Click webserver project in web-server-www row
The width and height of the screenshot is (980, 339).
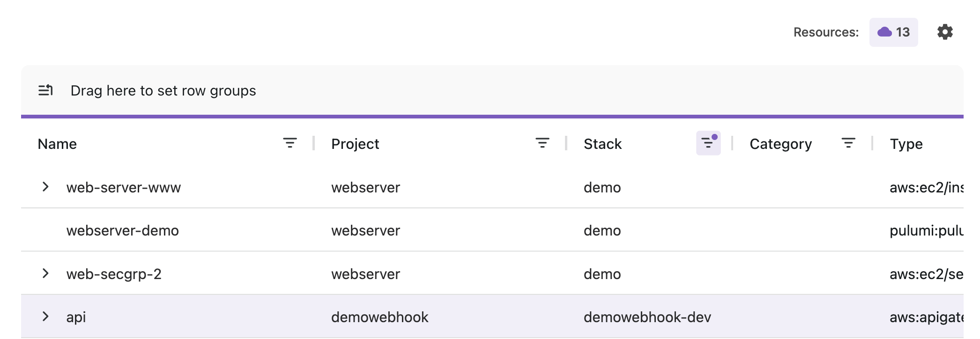point(365,187)
